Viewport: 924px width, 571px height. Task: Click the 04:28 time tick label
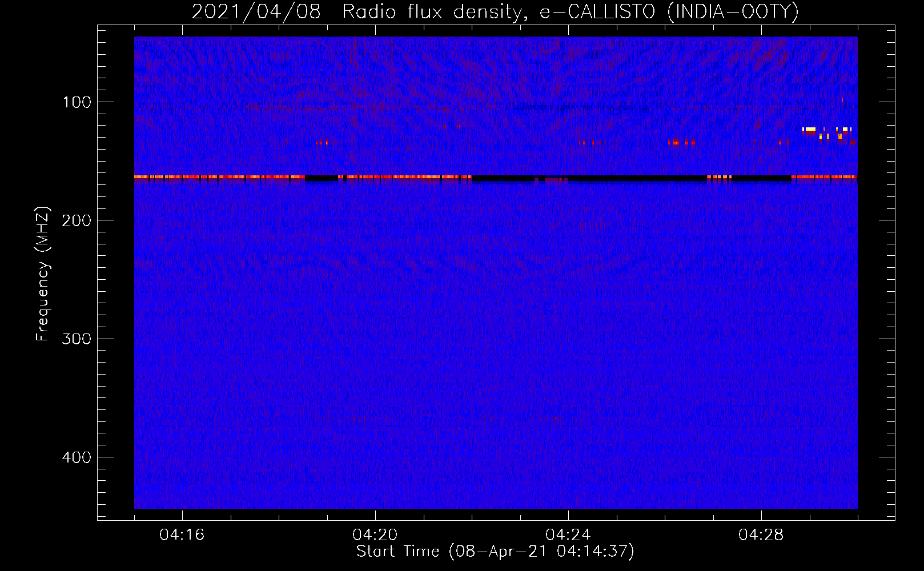(x=761, y=535)
